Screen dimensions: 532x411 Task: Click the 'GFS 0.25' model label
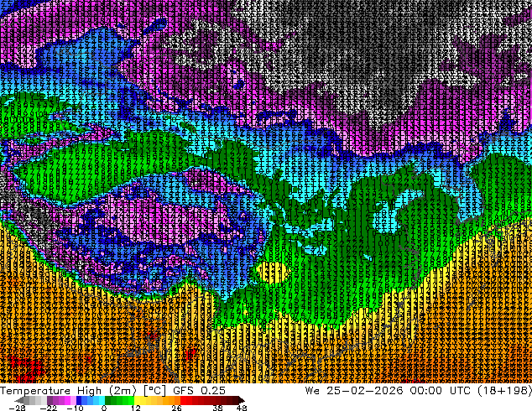[199, 391]
